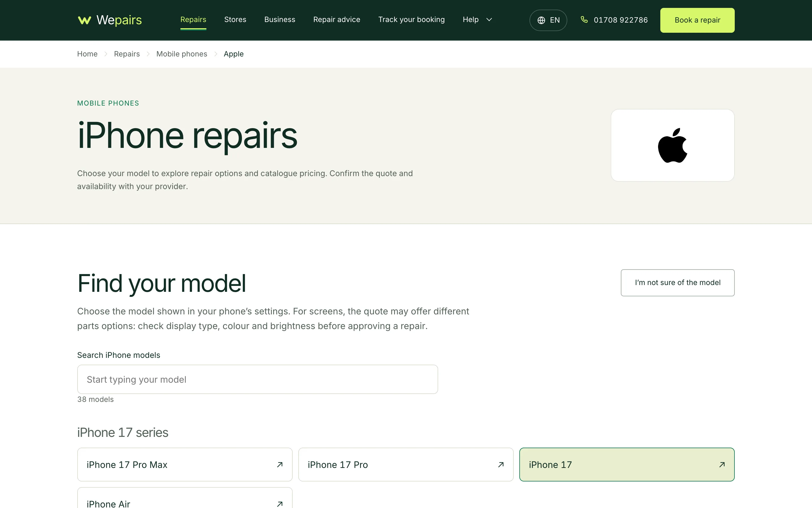Click the Wepairs logo
This screenshot has width=812, height=508.
click(110, 20)
